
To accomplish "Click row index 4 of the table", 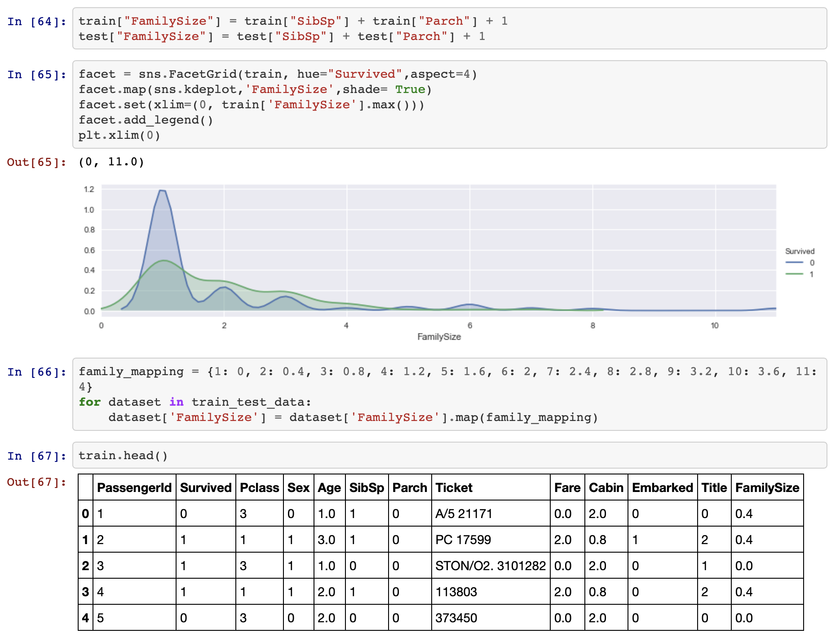I will coord(85,618).
